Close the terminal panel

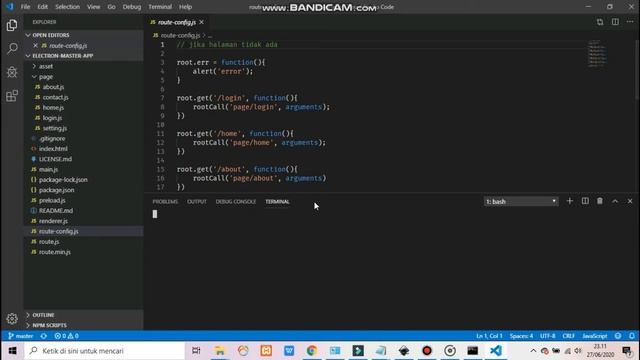click(x=630, y=201)
